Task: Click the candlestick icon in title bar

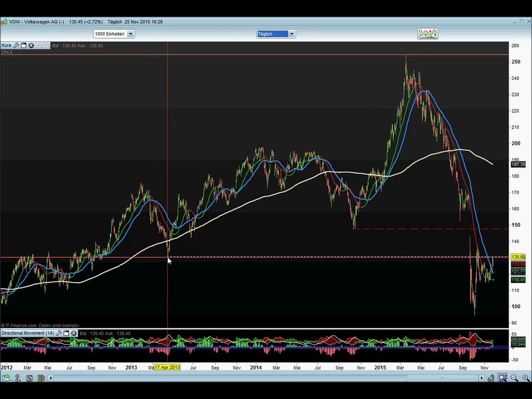Action: coord(4,22)
